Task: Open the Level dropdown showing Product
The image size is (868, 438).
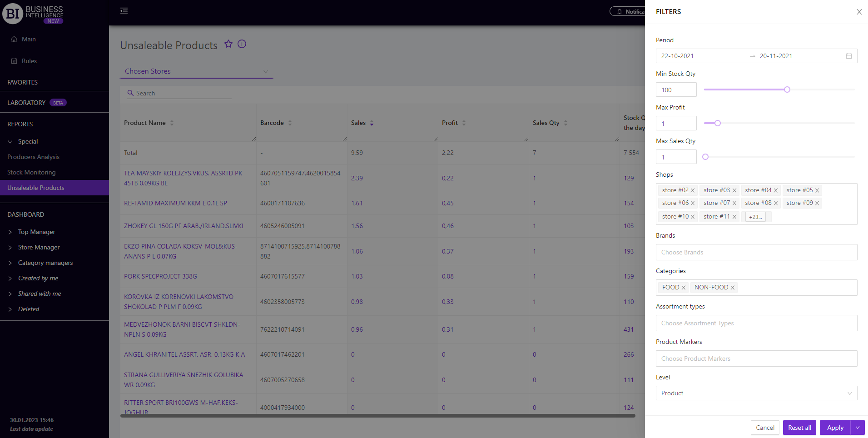Action: [756, 393]
